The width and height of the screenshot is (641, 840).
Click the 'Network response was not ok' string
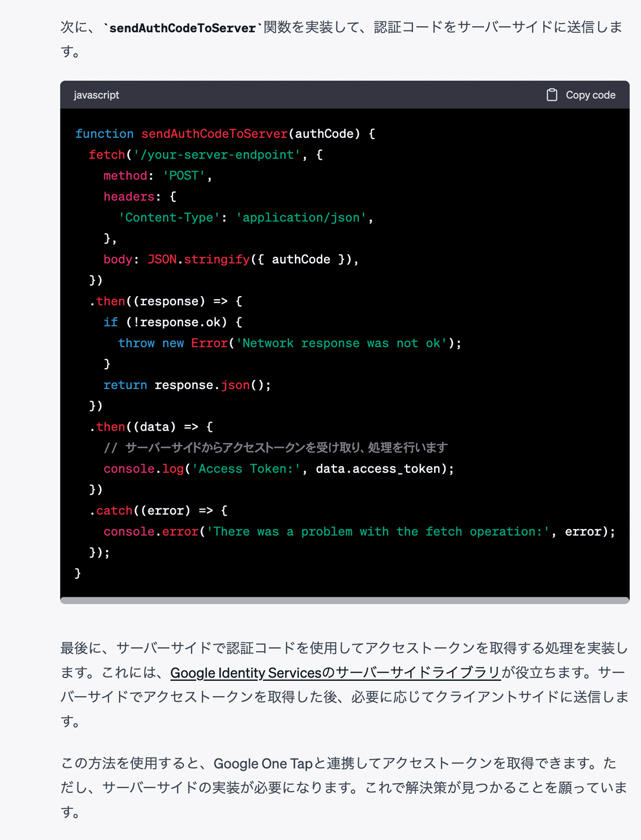click(341, 343)
